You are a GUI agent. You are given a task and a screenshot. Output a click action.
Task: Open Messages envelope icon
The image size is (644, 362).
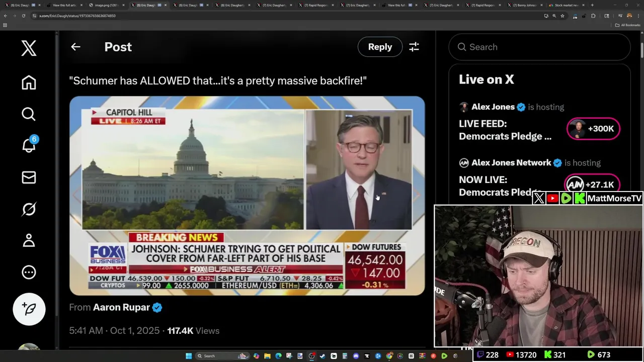[29, 177]
